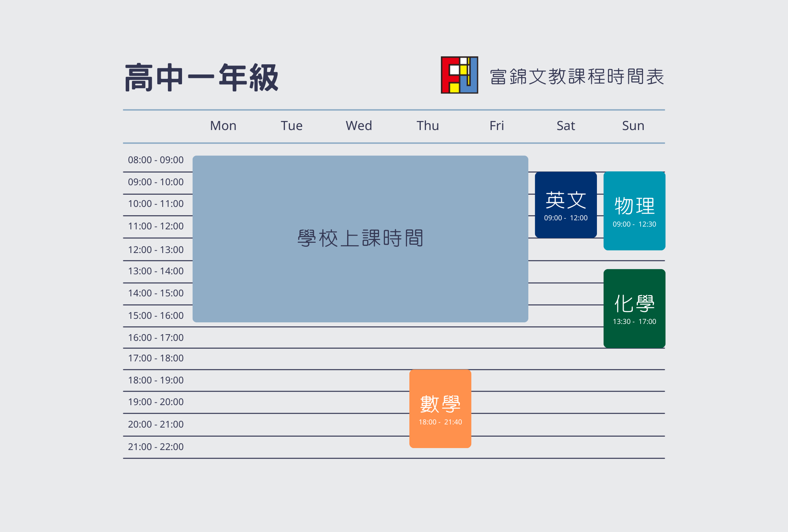
Task: Click the 13:30 - 17:00 time text
Action: pyautogui.click(x=634, y=322)
